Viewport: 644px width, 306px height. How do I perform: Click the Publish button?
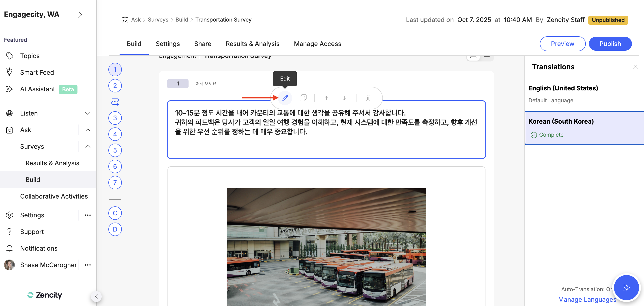click(610, 44)
